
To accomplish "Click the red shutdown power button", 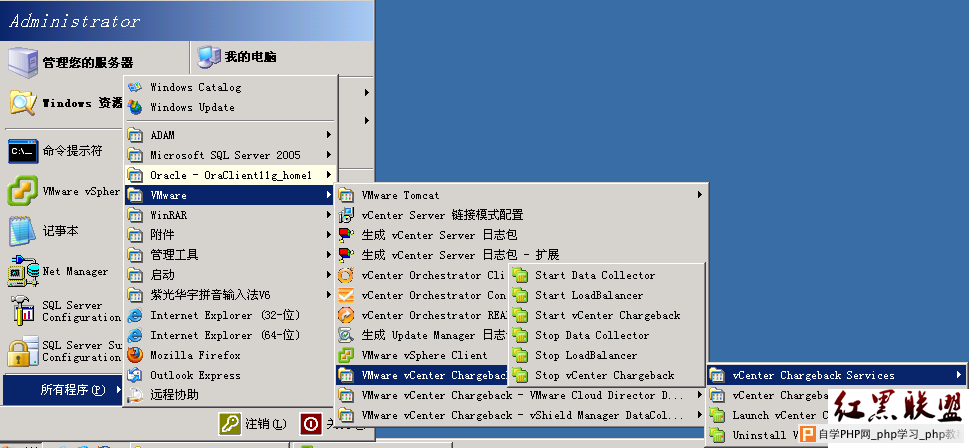I will [311, 424].
